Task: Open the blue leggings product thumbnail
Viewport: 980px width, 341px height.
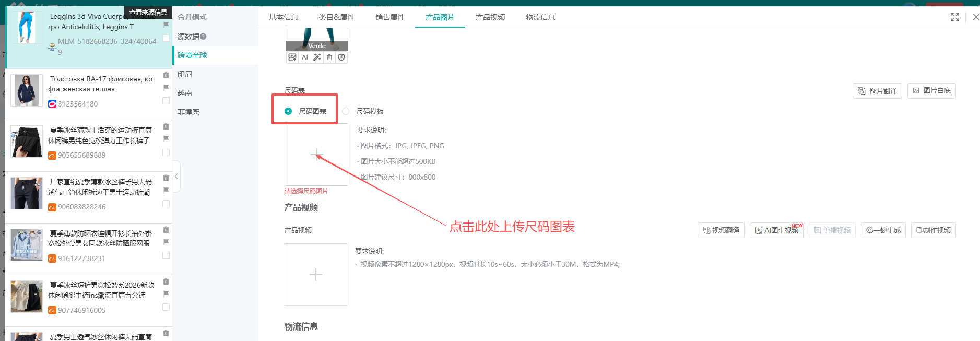Action: click(x=27, y=28)
